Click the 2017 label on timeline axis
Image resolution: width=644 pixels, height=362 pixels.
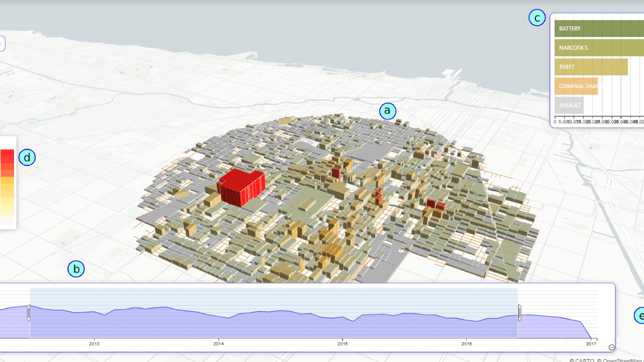[591, 344]
